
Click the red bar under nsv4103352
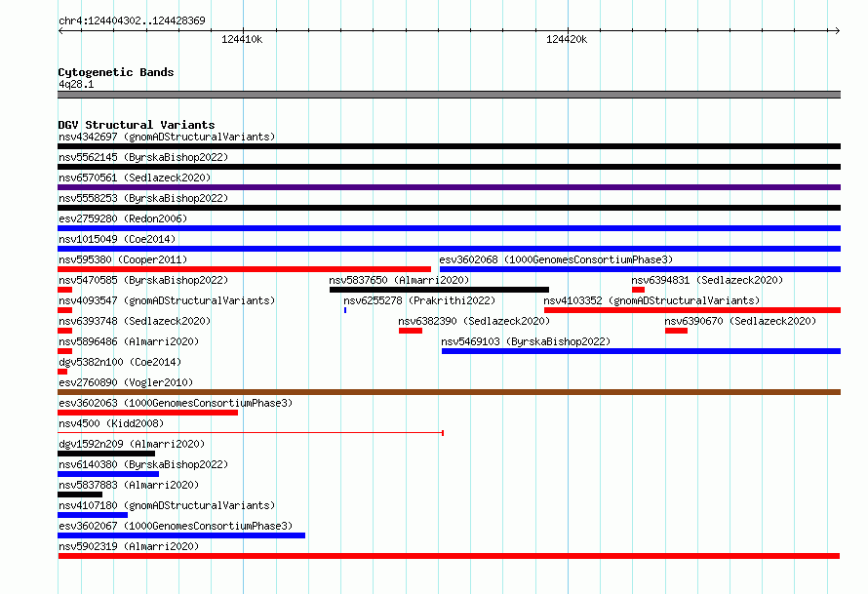tap(692, 310)
